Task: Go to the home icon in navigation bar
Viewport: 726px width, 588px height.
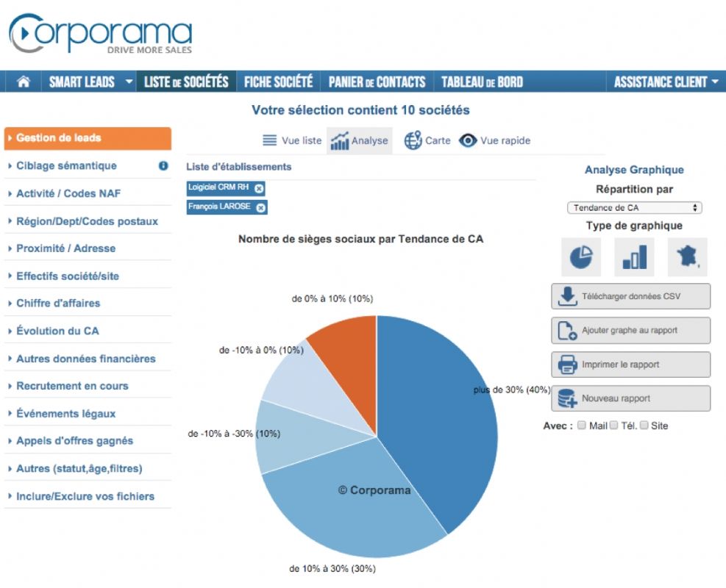Action: pyautogui.click(x=23, y=82)
